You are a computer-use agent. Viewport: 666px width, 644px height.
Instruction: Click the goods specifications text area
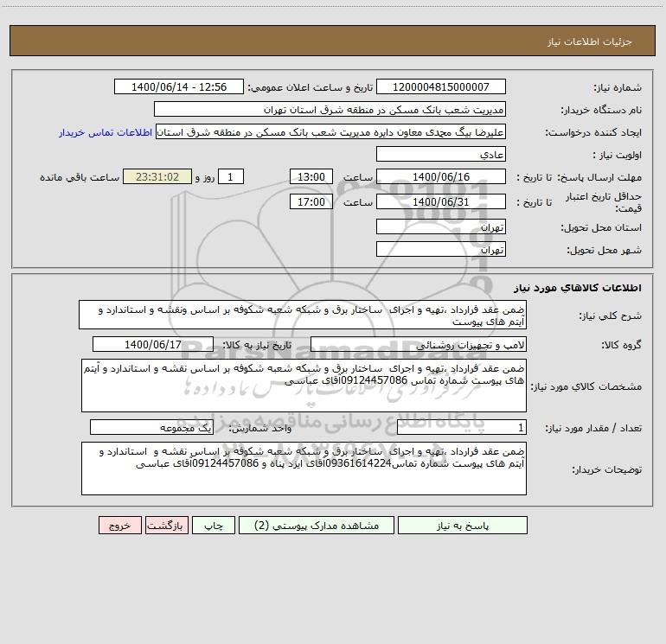click(x=304, y=386)
